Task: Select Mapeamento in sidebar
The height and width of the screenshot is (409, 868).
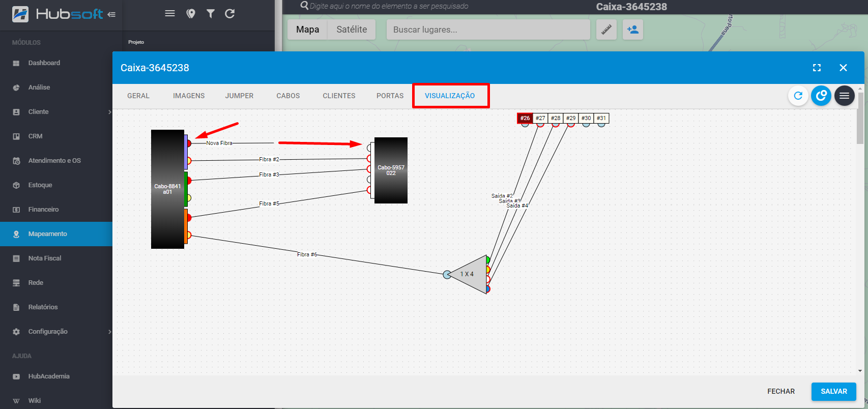Action: pos(56,234)
